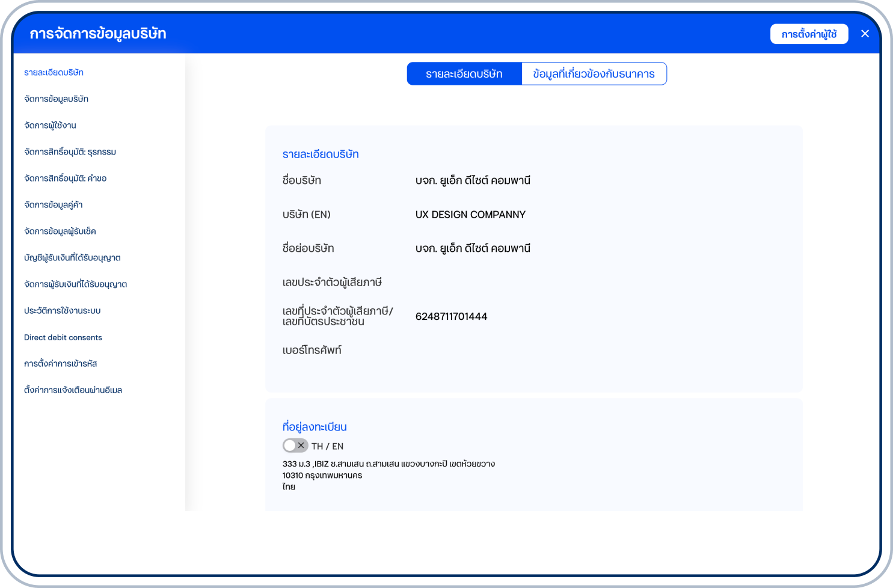
Task: Open Direct debit consents
Action: coord(63,337)
